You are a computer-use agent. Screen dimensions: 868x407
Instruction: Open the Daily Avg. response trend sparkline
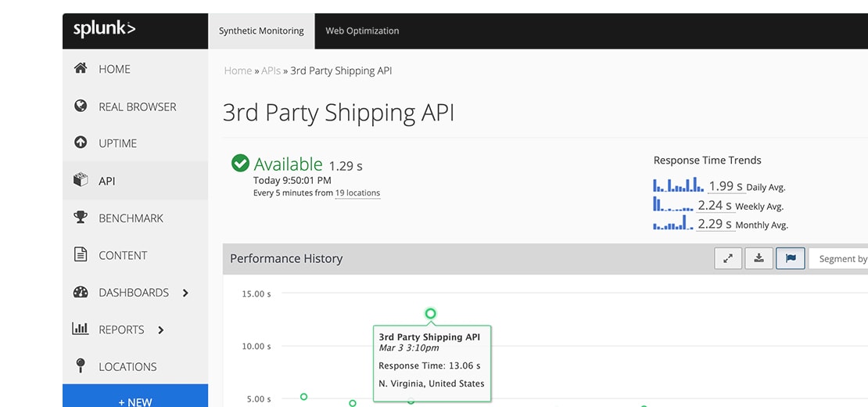pos(679,185)
